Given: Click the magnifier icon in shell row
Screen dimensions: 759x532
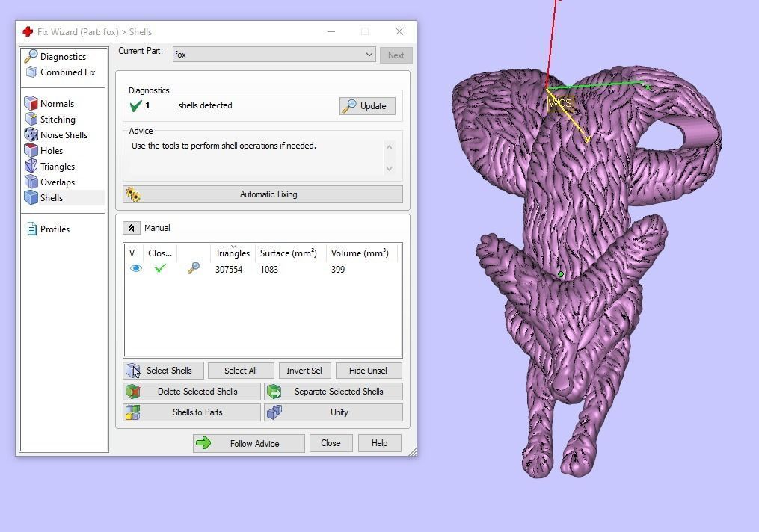Looking at the screenshot, I should 193,268.
